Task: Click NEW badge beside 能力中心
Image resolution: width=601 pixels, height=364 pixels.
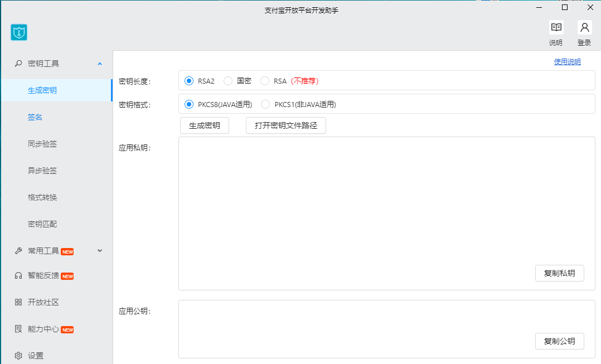Action: (67, 330)
